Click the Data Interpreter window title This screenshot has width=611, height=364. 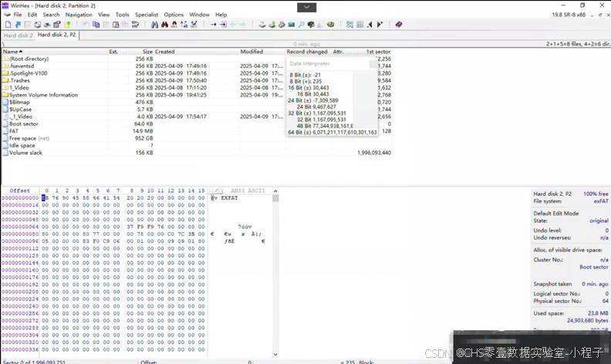(310, 63)
